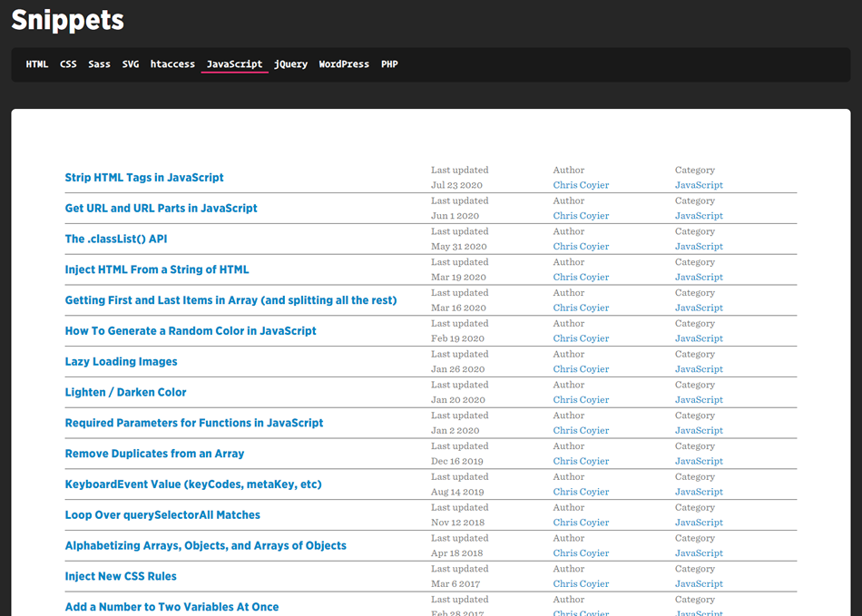The height and width of the screenshot is (616, 862).
Task: Open Inject HTML From a String snippet
Action: pyautogui.click(x=157, y=270)
